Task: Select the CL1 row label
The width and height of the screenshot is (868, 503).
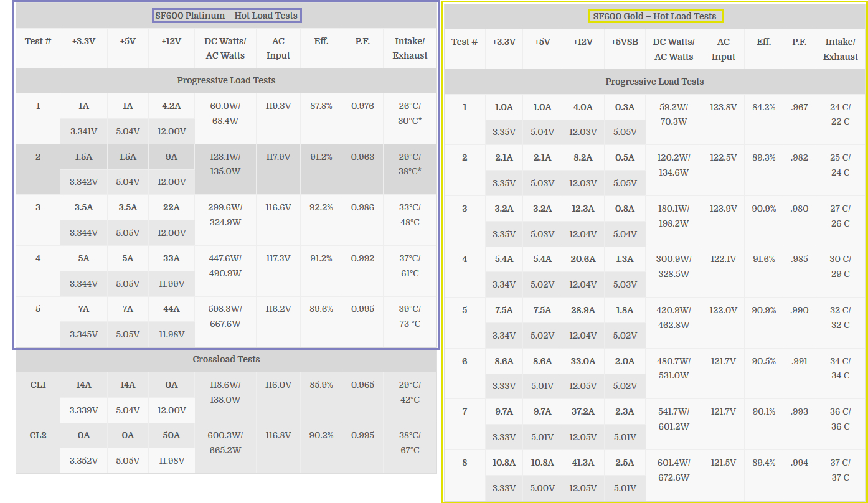Action: (x=38, y=385)
